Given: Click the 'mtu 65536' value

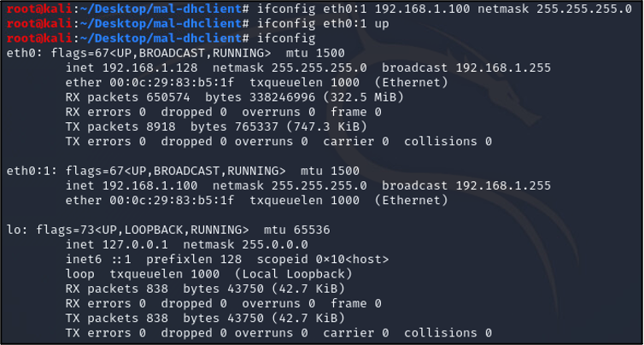Looking at the screenshot, I should click(x=297, y=230).
